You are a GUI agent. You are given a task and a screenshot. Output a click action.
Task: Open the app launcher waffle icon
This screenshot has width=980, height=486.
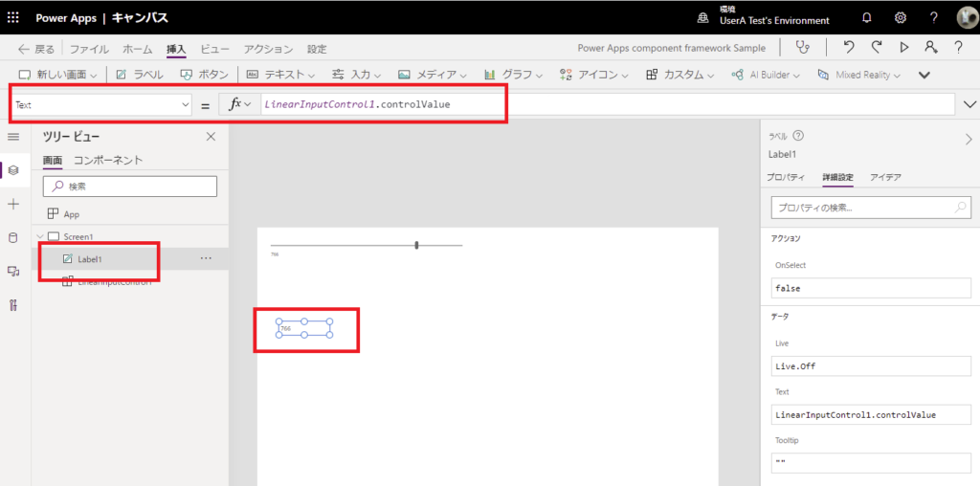coord(12,17)
